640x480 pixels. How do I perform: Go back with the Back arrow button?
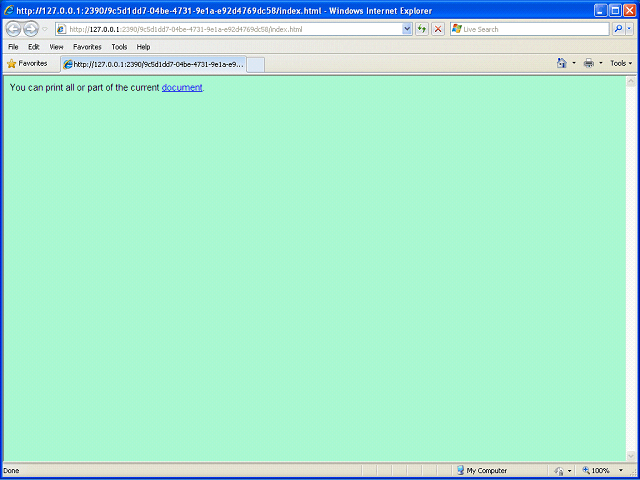tap(13, 29)
